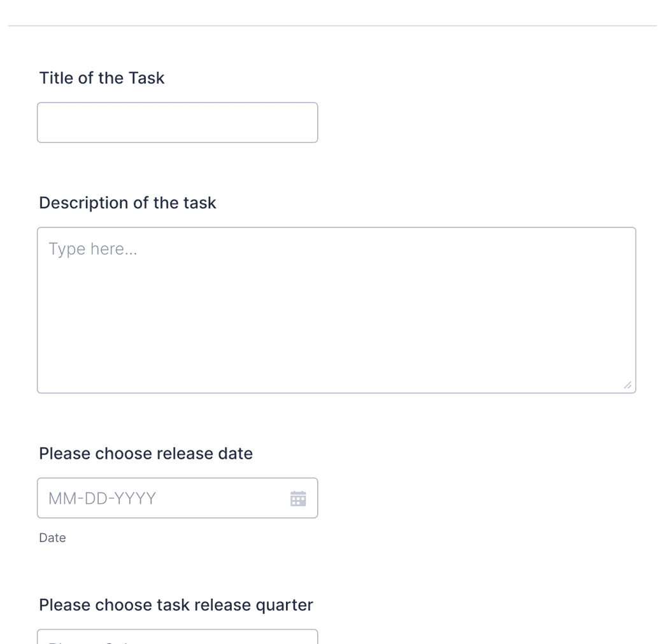Click the calendar grid icon in date field

pyautogui.click(x=298, y=498)
